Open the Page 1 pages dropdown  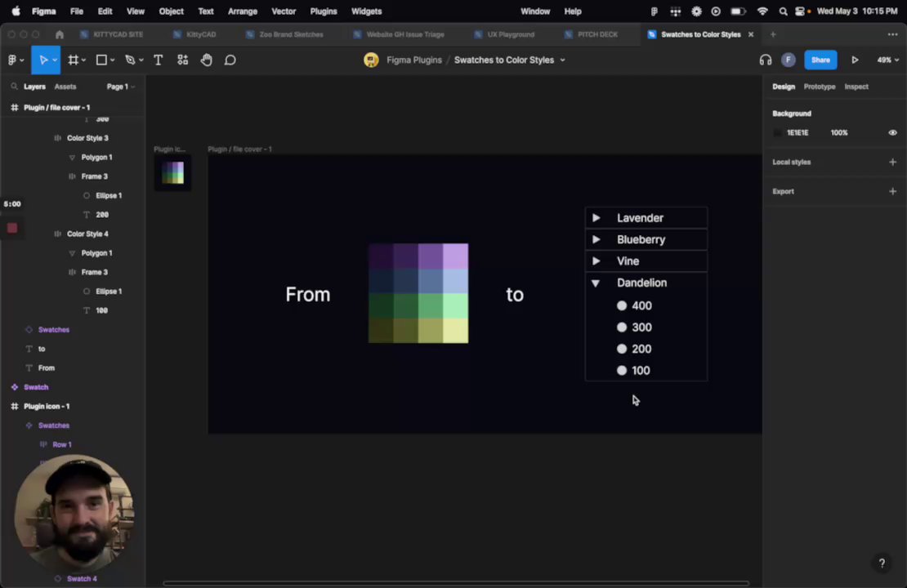tap(120, 87)
